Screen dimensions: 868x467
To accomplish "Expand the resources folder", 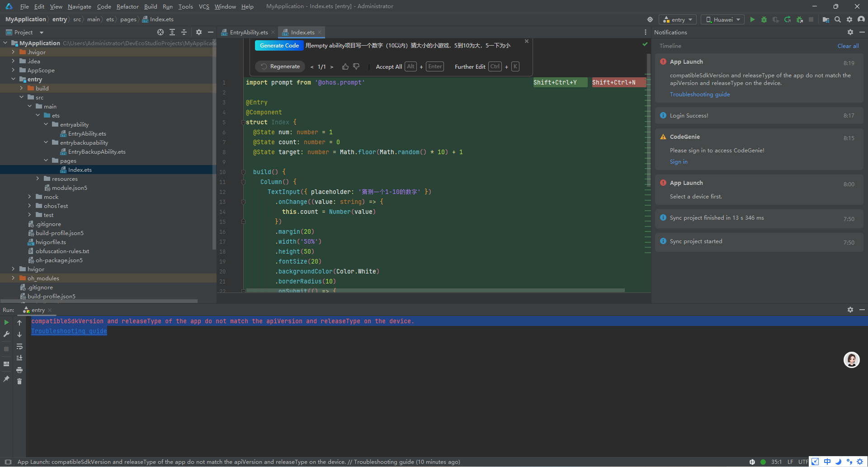I will tap(38, 179).
